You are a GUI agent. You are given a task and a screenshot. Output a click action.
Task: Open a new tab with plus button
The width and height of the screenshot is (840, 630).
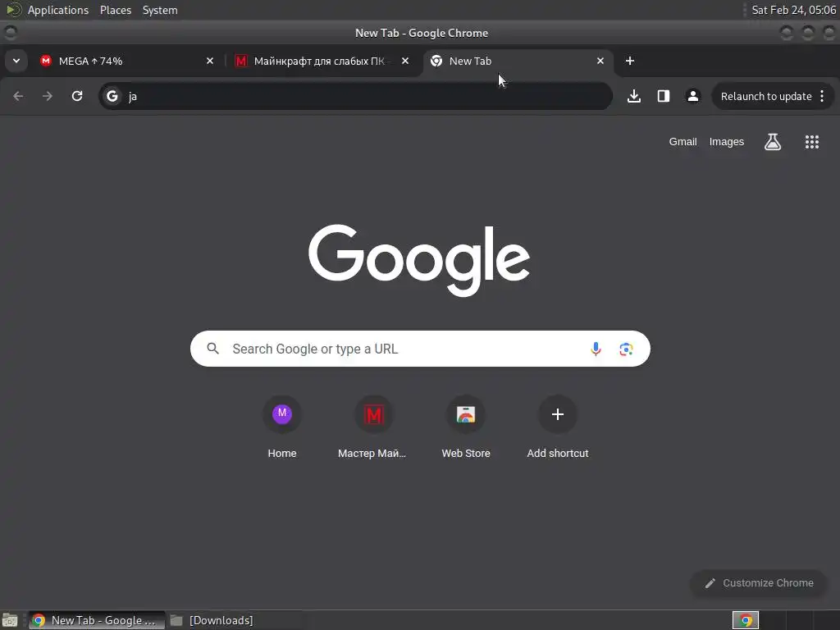point(630,61)
